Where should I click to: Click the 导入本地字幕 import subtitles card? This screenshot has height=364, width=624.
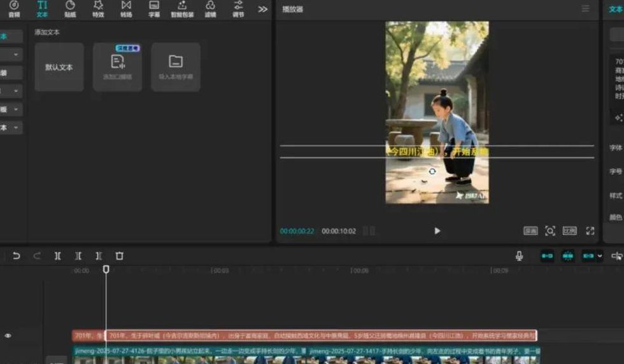pyautogui.click(x=176, y=67)
